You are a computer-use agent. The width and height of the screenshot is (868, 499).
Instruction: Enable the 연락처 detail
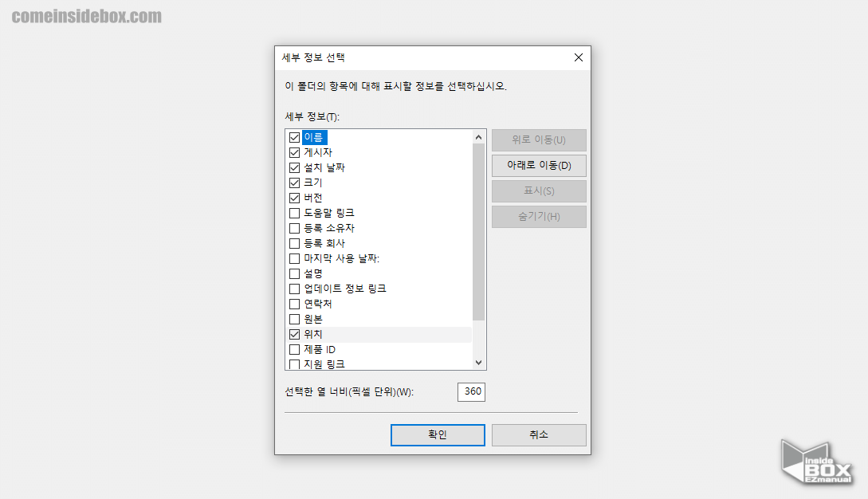[294, 303]
